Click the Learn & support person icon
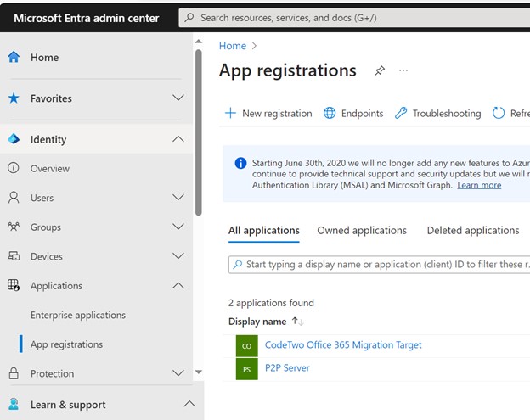Screen dimensions: 530x420 (x=14, y=404)
